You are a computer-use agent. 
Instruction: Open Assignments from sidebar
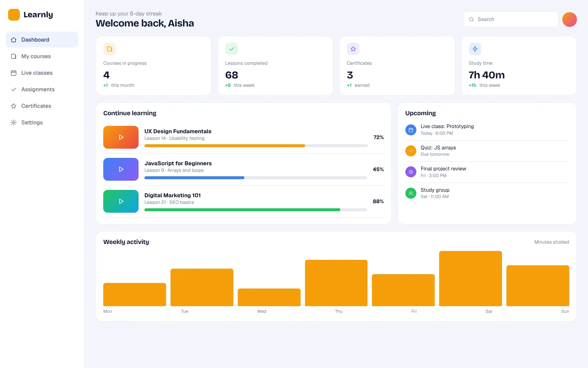42,89
